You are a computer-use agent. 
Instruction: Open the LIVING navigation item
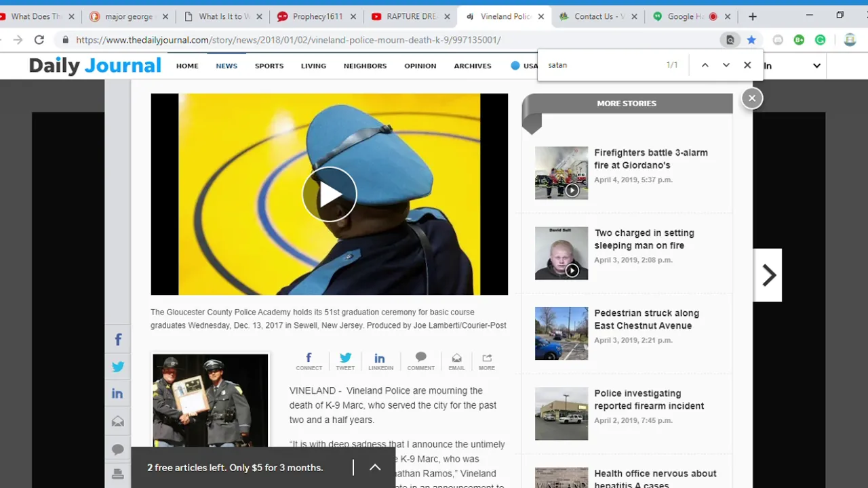(313, 66)
